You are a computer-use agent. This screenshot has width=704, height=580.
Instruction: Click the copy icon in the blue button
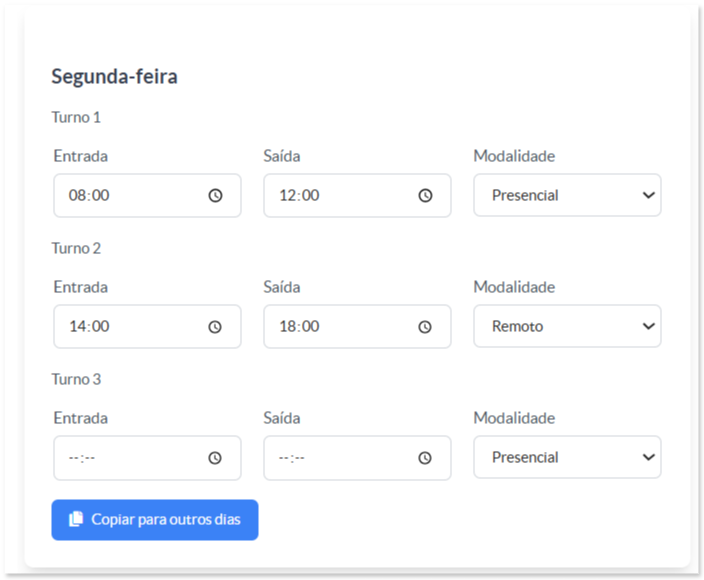(76, 519)
